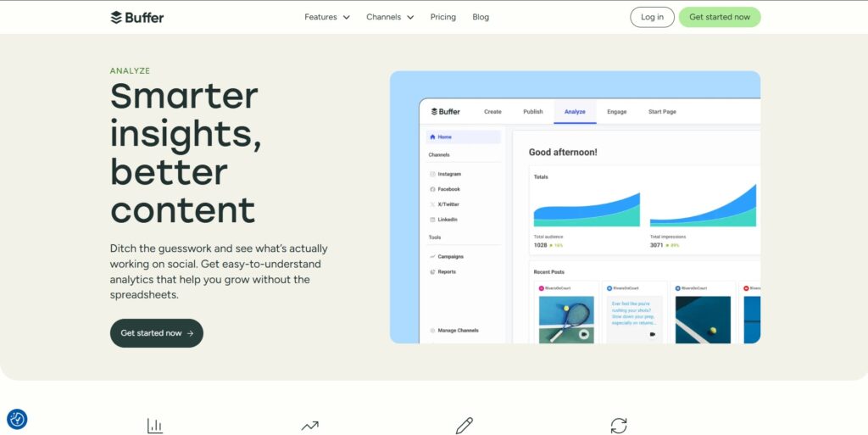This screenshot has height=435, width=868.
Task: Select the Start Page tab in the preview
Action: click(662, 112)
